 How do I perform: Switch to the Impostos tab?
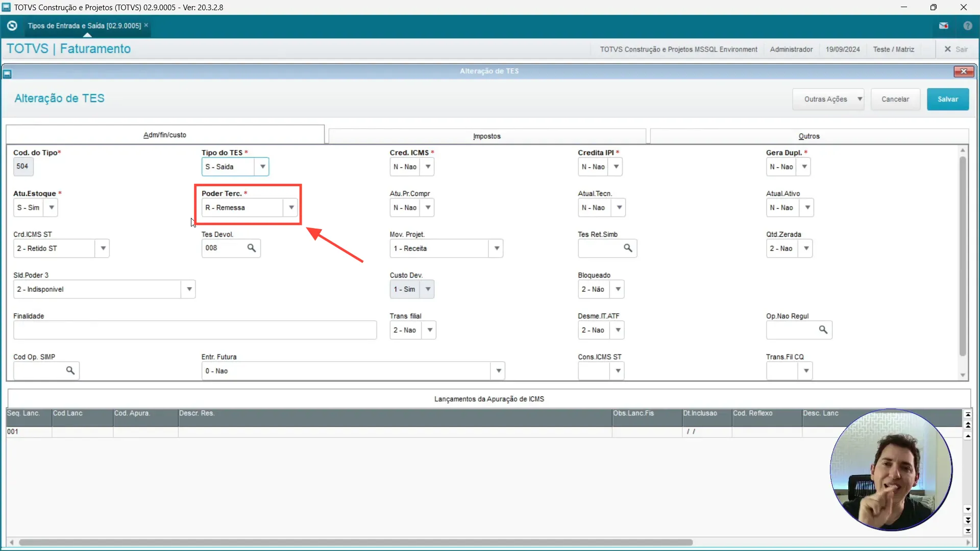click(x=486, y=136)
